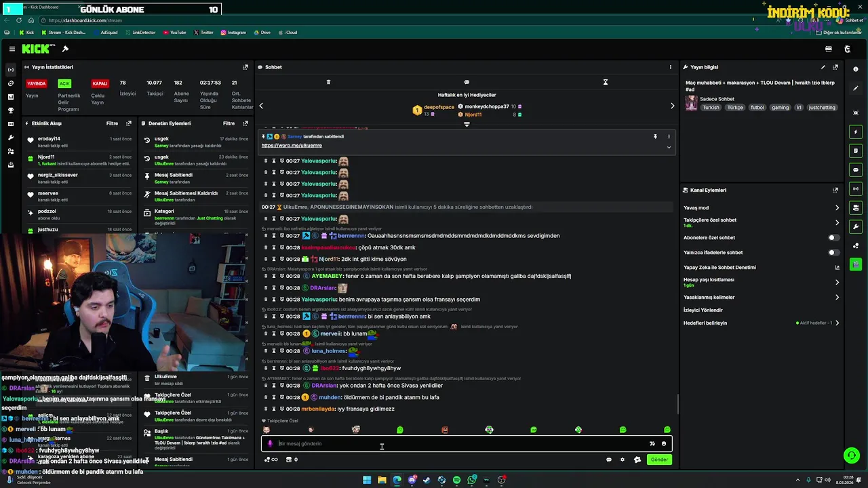Open the stream broadcast icon in left sidebar
This screenshot has width=868, height=488.
(10, 70)
